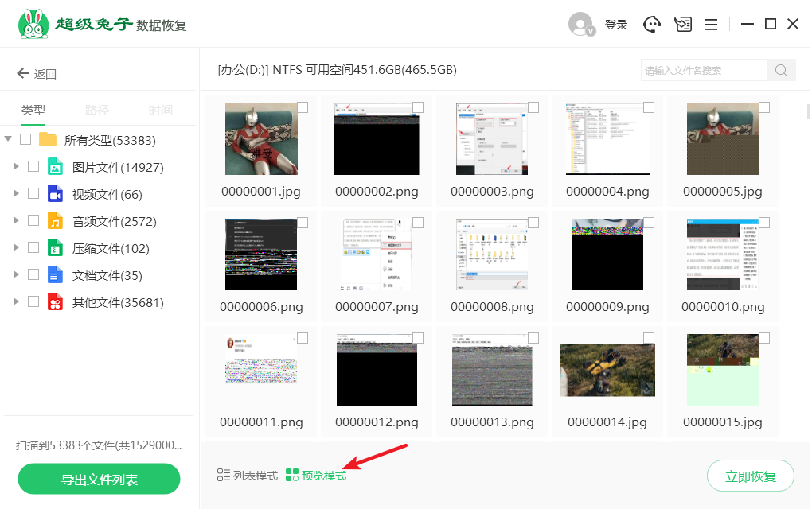Switch to the 时间 tab
The height and width of the screenshot is (509, 812).
[x=160, y=111]
